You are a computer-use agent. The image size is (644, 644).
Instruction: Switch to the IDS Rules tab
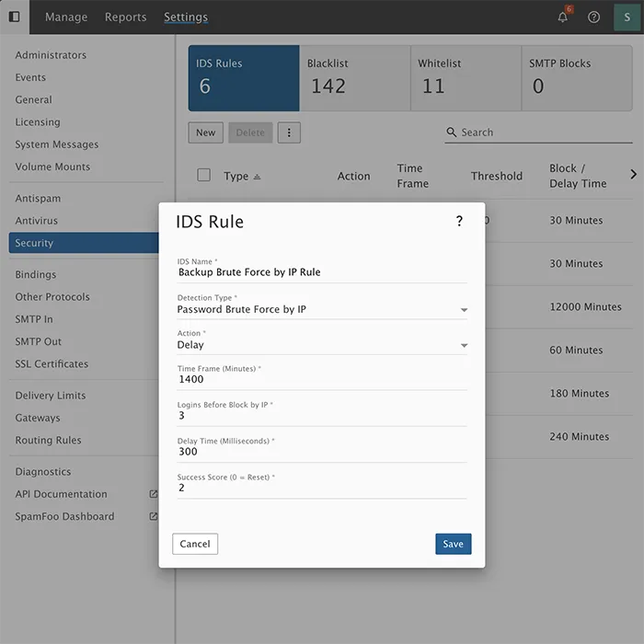[244, 78]
